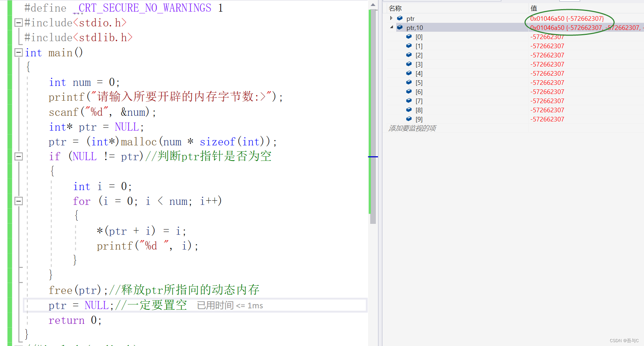The width and height of the screenshot is (644, 346).
Task: Collapse the #include block fold marker
Action: (x=19, y=23)
